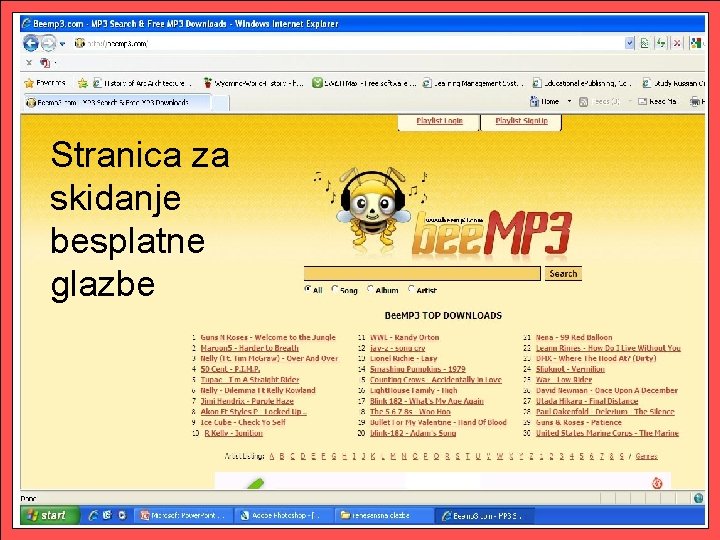This screenshot has height=540, width=720.
Task: Click the beeMP3 search text field
Action: [x=422, y=274]
